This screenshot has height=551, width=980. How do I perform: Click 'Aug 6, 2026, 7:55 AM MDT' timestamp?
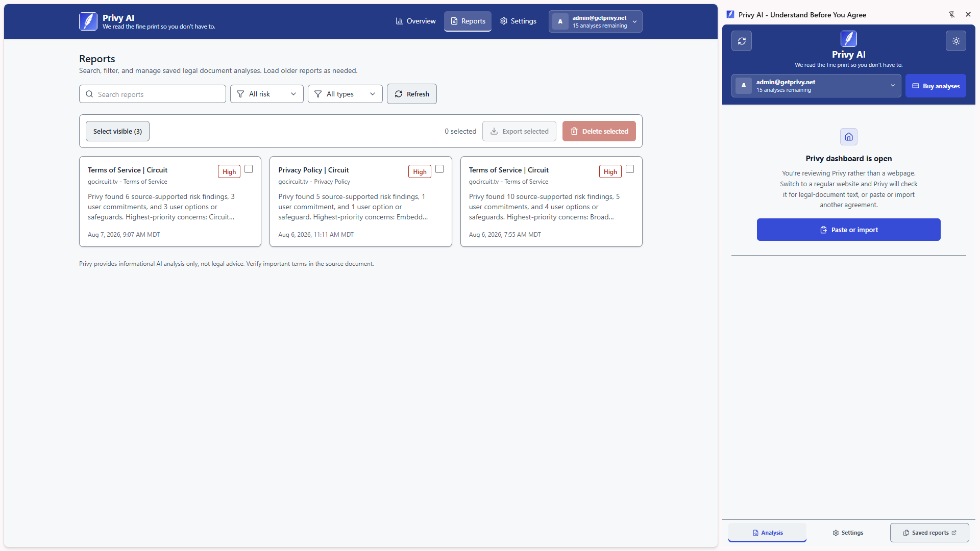click(x=505, y=235)
